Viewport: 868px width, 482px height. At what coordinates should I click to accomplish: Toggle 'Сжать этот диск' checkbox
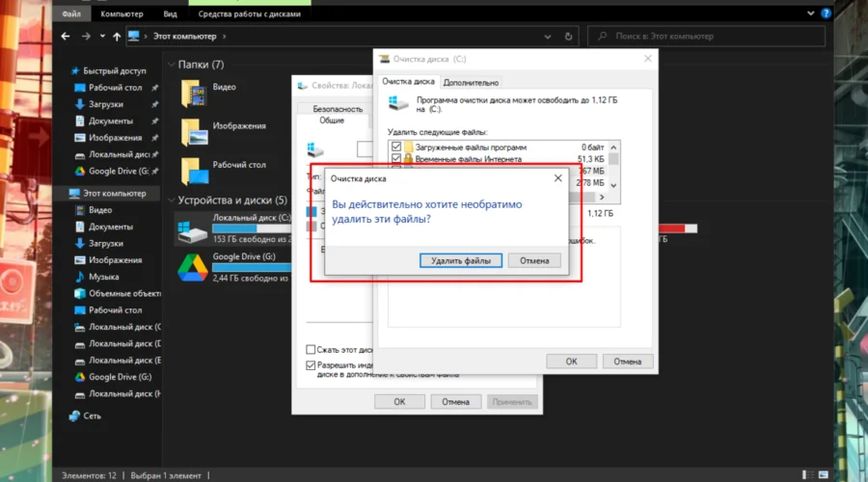[311, 349]
